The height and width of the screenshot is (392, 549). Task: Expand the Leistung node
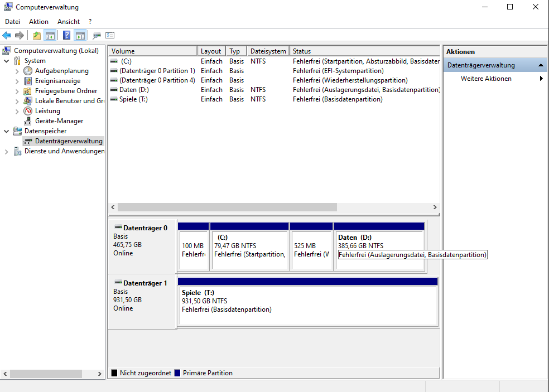pyautogui.click(x=17, y=112)
